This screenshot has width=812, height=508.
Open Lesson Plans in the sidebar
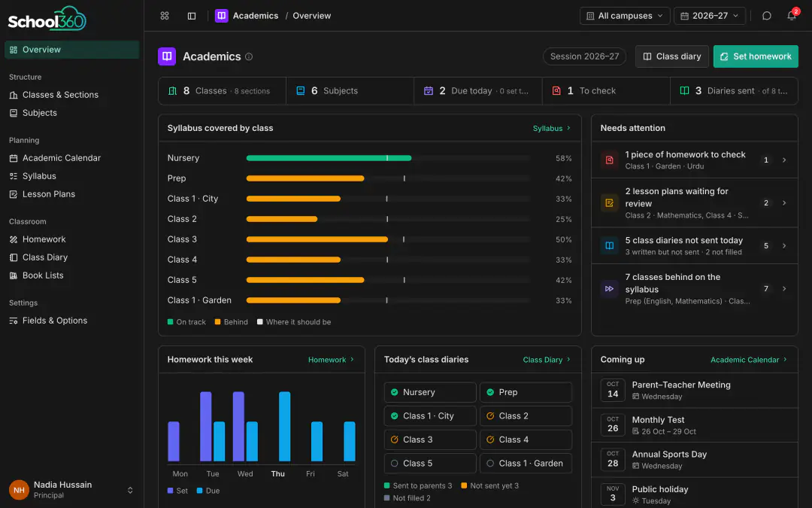coord(72,194)
